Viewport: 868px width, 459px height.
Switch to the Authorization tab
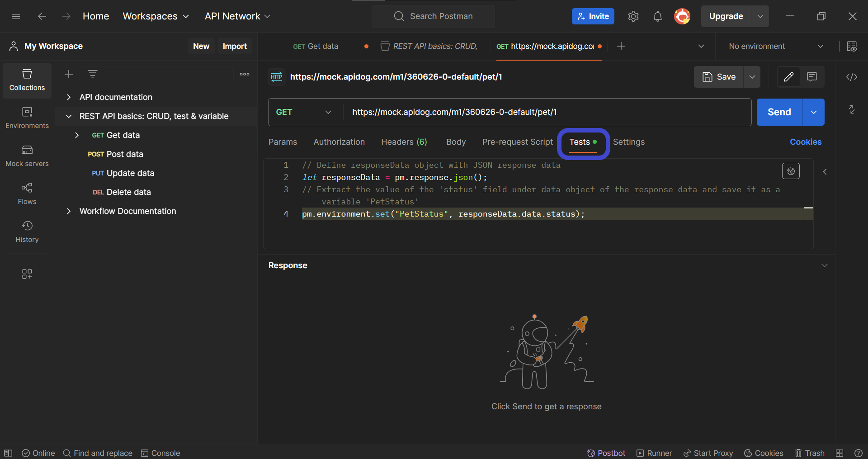[339, 142]
